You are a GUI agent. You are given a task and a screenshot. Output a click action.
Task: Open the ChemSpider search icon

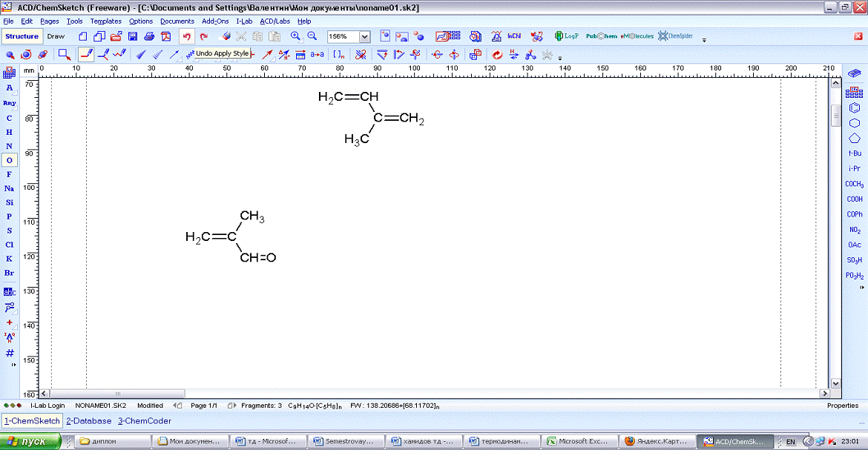pos(675,36)
